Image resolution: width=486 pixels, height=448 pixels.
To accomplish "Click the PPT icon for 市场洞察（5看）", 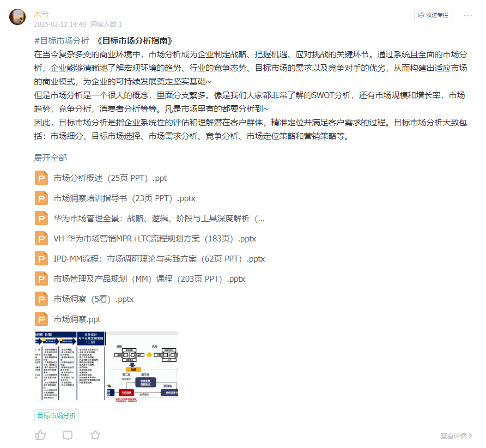I will [x=41, y=299].
